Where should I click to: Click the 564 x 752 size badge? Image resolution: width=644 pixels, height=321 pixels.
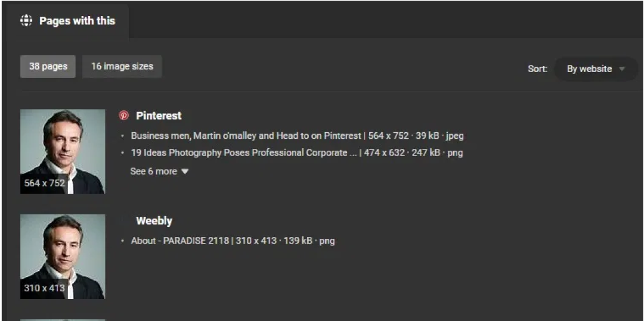(x=45, y=183)
